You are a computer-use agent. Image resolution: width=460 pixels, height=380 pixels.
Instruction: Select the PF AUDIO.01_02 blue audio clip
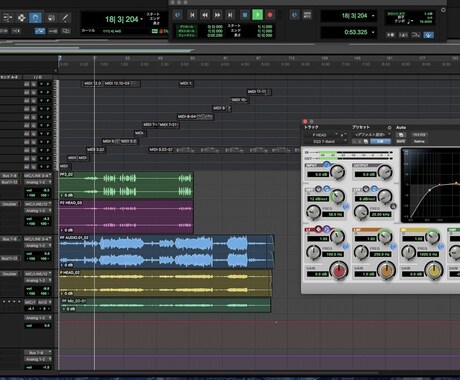(166, 252)
